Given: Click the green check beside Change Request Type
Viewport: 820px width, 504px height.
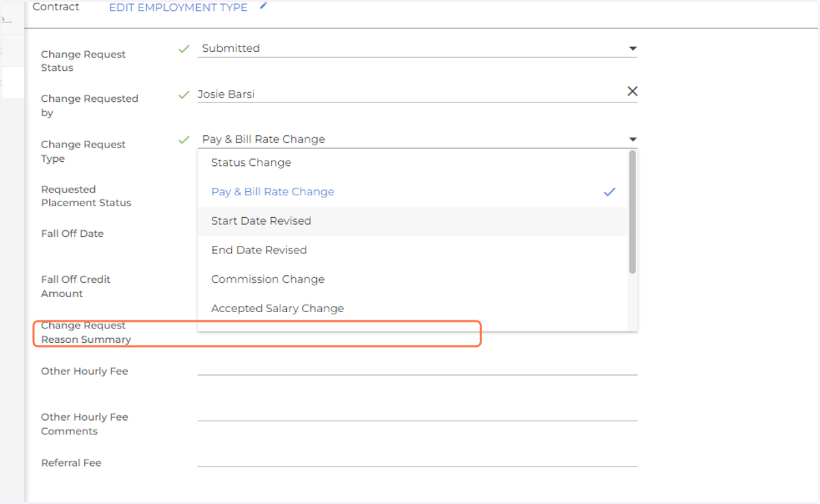Looking at the screenshot, I should (x=184, y=139).
